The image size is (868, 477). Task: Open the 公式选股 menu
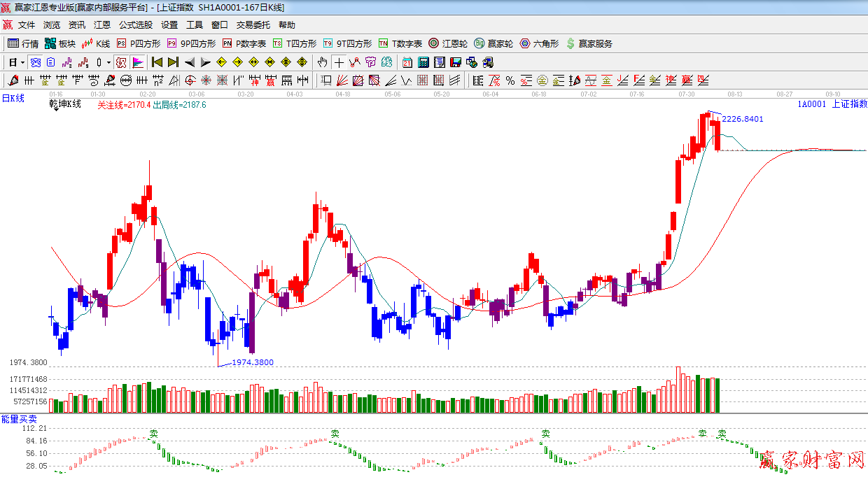click(x=135, y=25)
